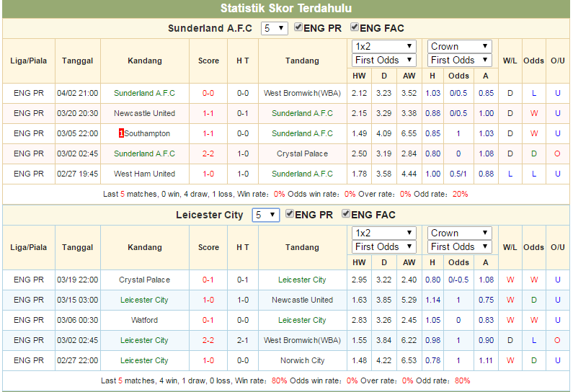Image resolution: width=573 pixels, height=392 pixels.
Task: Click Sunderland A.F.C section heading
Action: click(210, 29)
